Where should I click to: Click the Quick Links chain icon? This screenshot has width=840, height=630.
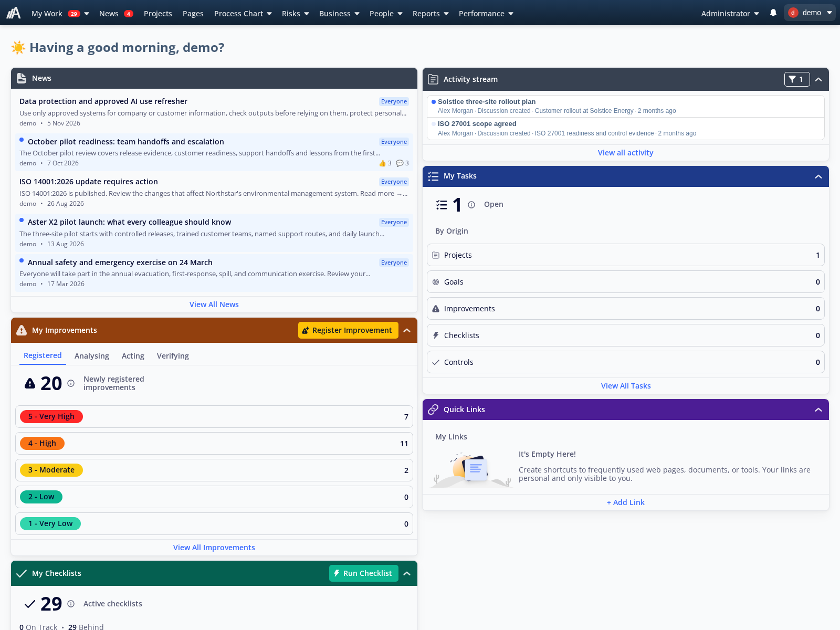click(x=433, y=409)
